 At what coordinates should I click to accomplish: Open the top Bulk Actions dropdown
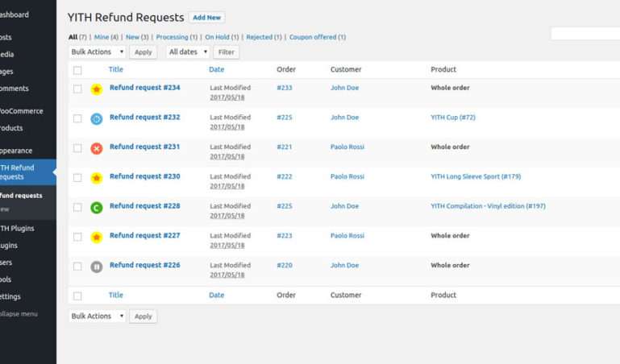[x=98, y=52]
